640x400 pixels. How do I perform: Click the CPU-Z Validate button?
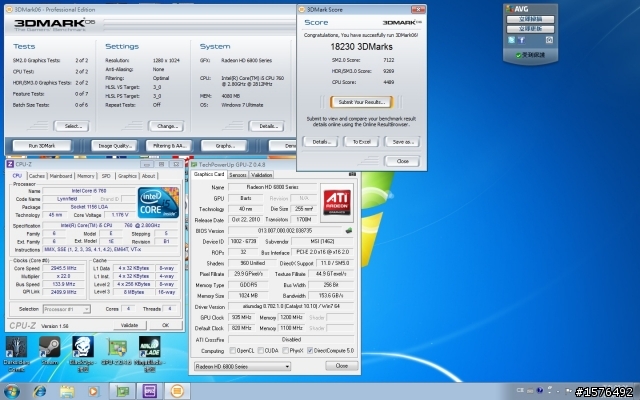point(129,325)
